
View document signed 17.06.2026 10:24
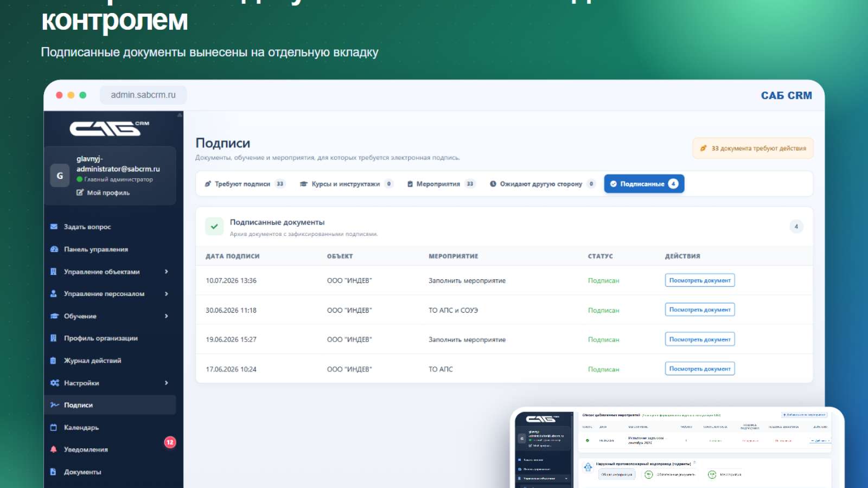click(700, 369)
